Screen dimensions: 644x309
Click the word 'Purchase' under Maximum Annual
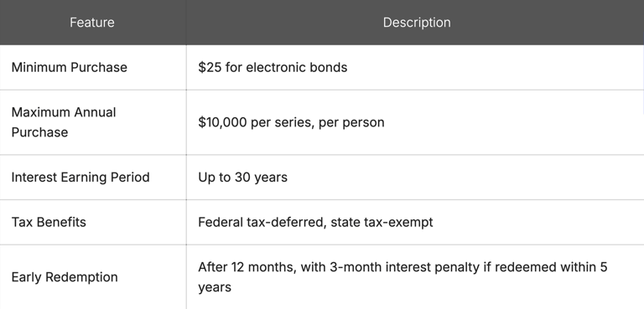point(39,132)
